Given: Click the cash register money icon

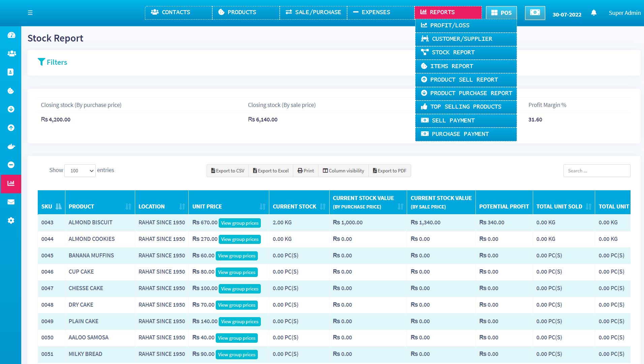Looking at the screenshot, I should (x=535, y=13).
